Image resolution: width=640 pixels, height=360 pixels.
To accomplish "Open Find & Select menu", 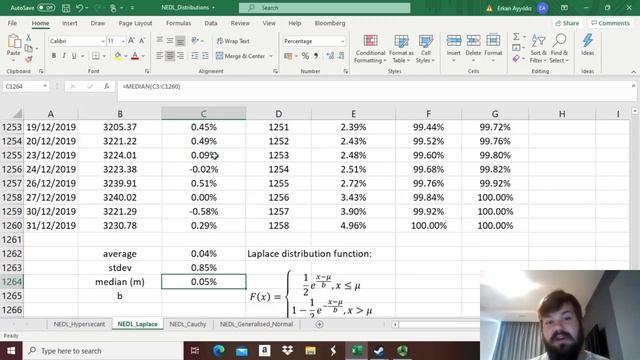I will click(559, 49).
